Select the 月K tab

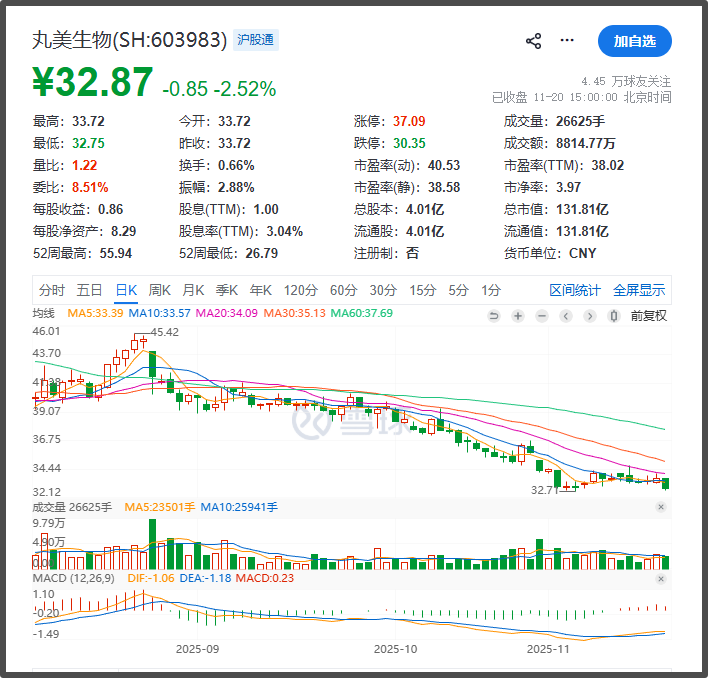coord(193,290)
